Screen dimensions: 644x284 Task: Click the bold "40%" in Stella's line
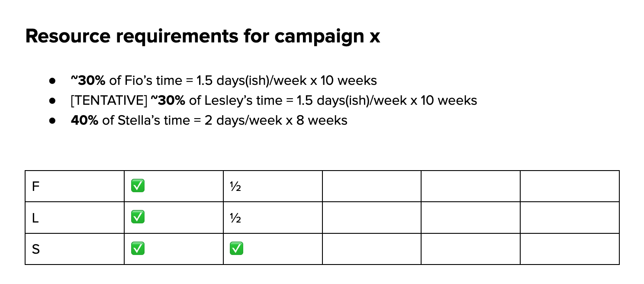84,120
